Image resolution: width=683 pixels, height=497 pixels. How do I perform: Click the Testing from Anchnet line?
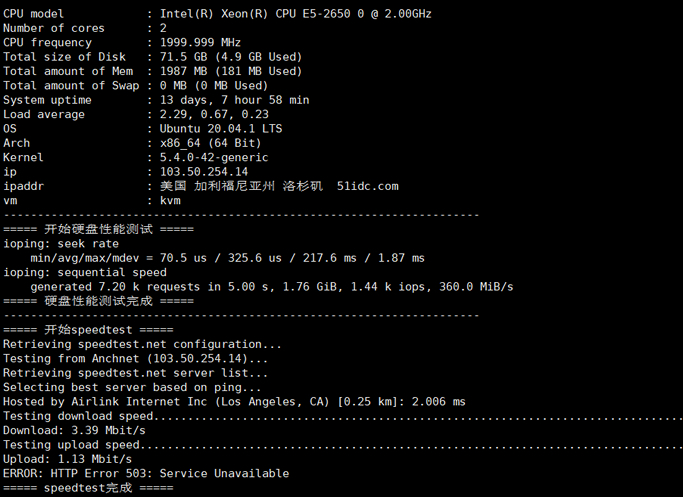coord(135,358)
